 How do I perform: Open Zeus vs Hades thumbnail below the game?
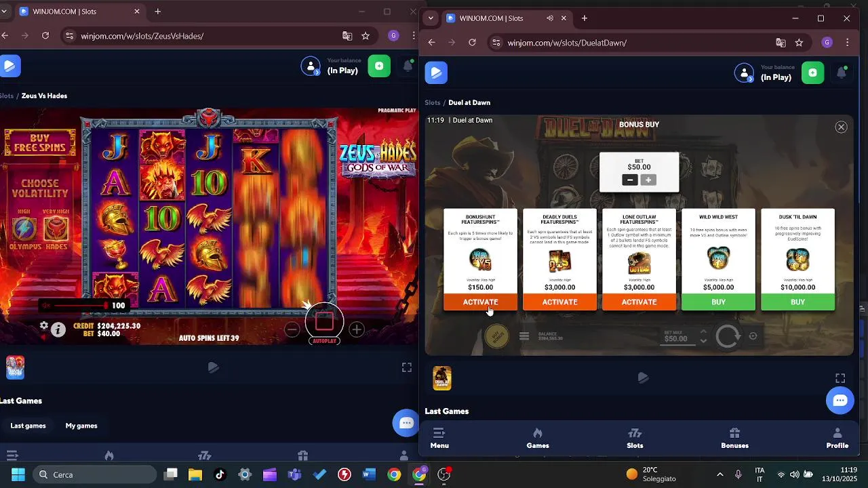click(x=15, y=367)
